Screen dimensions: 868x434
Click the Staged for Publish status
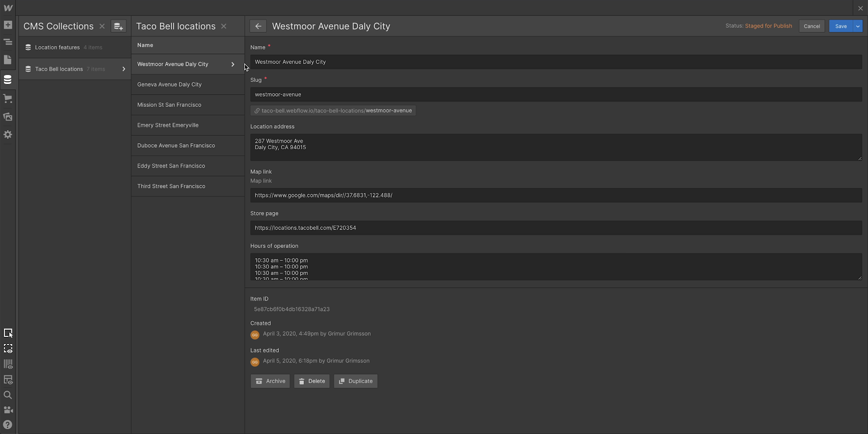pyautogui.click(x=768, y=26)
